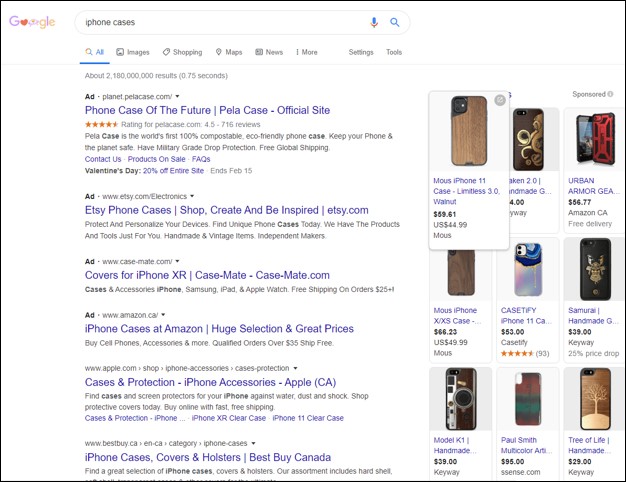626x482 pixels.
Task: Open the CASETiFY iPhone 11 case image
Action: 528,270
